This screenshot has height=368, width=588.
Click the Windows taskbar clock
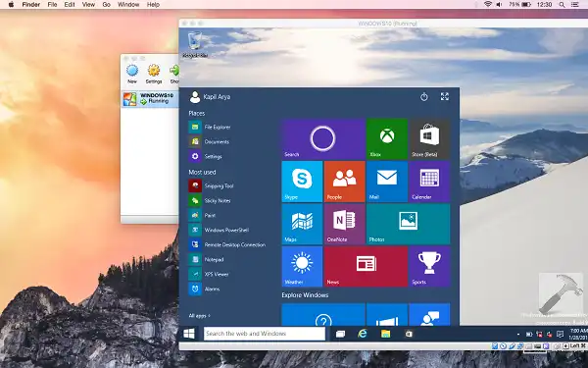pyautogui.click(x=578, y=334)
